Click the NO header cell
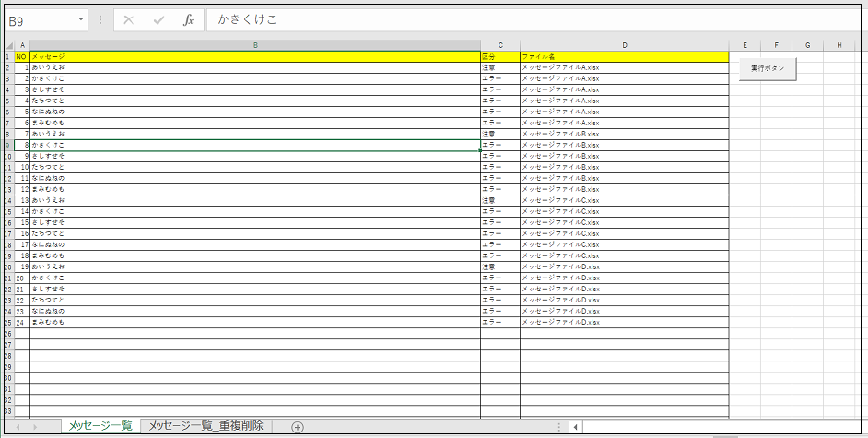 click(22, 56)
